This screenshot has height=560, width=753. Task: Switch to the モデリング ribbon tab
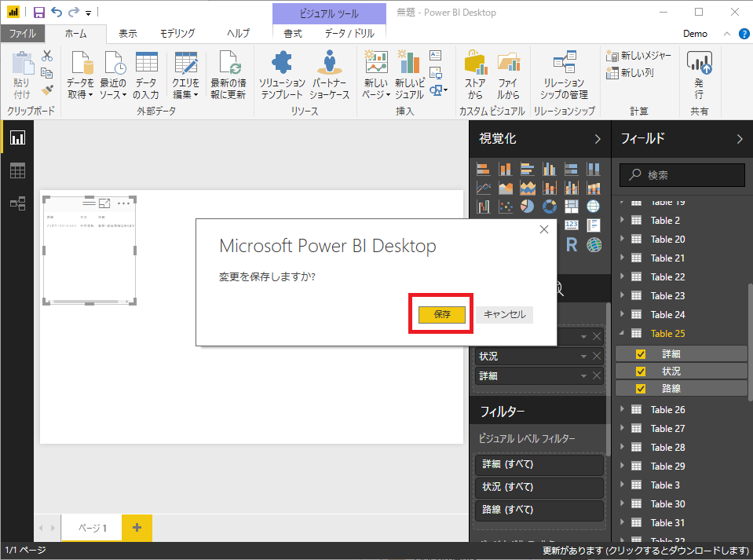[x=177, y=34]
